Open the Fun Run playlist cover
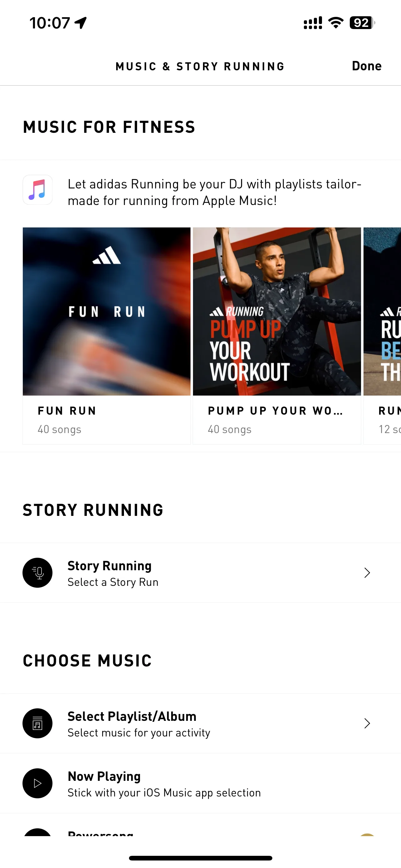Image resolution: width=401 pixels, height=868 pixels. 106,311
